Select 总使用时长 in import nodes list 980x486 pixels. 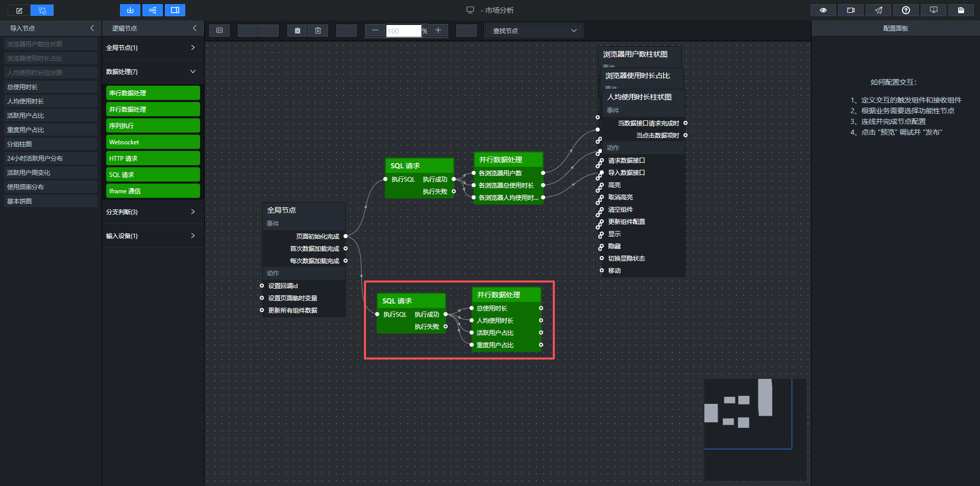[51, 87]
